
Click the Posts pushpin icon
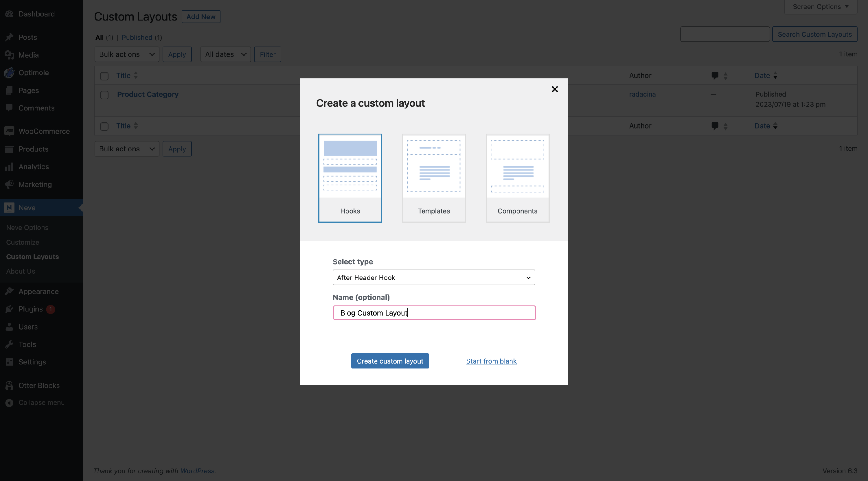[x=10, y=37]
